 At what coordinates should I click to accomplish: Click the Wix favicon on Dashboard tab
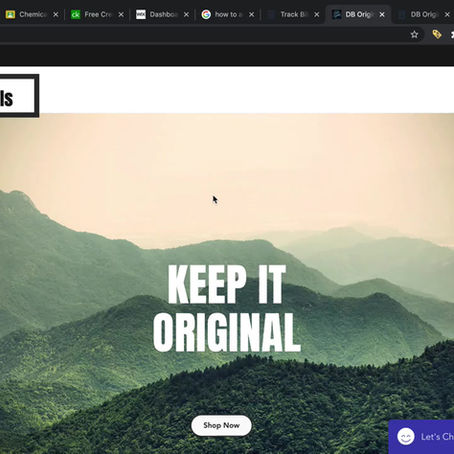(141, 14)
